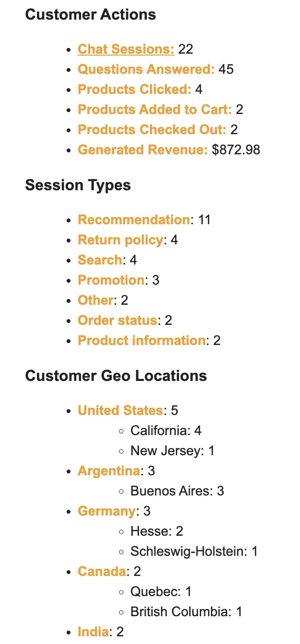
Task: Select the Products Clicked link
Action: (x=134, y=90)
